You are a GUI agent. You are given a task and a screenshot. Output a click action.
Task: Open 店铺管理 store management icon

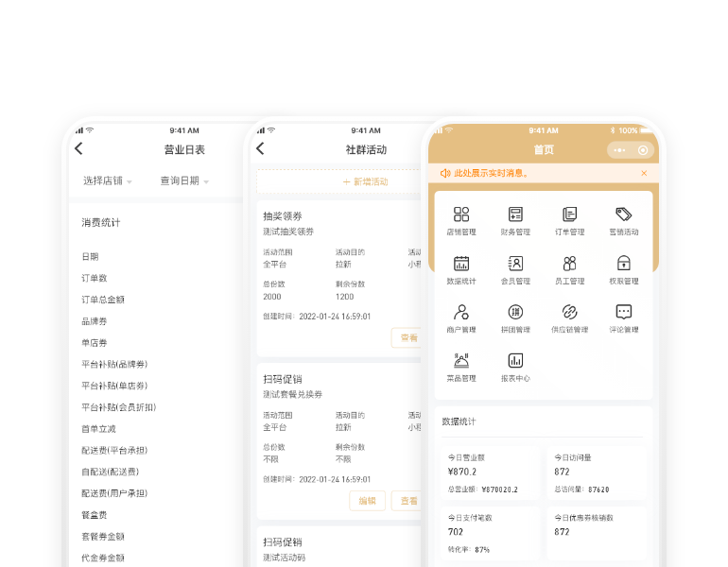click(461, 215)
